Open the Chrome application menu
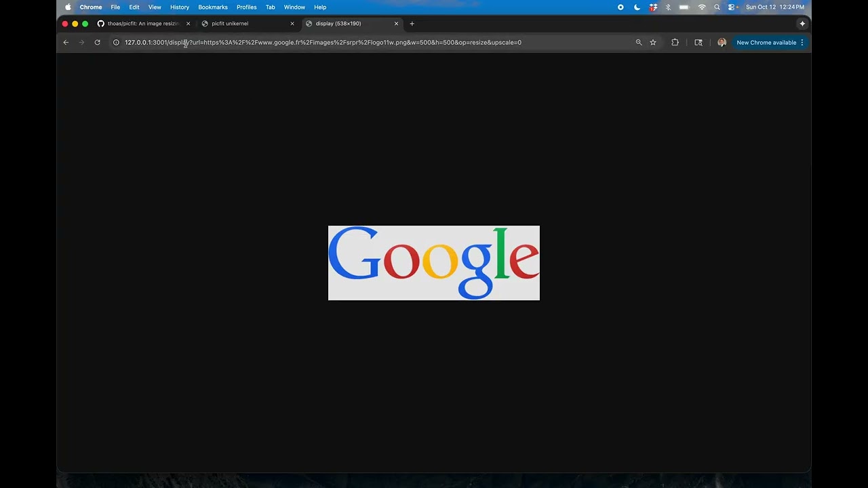The width and height of the screenshot is (868, 488). [x=91, y=7]
